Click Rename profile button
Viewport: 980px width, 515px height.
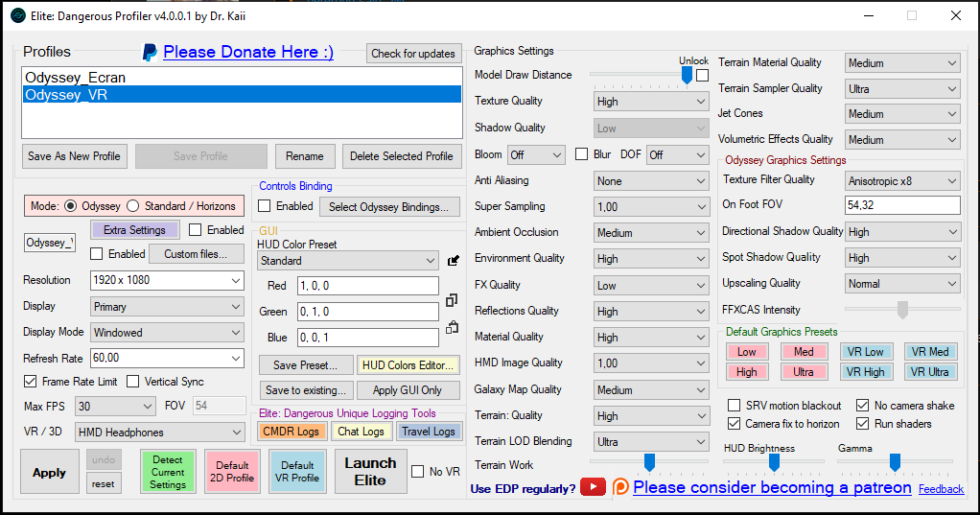(305, 156)
